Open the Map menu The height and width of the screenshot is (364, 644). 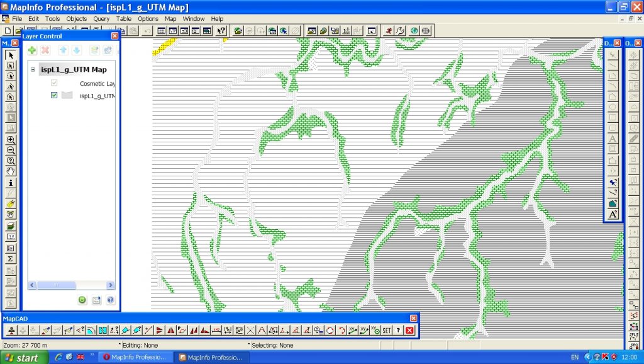tap(170, 18)
